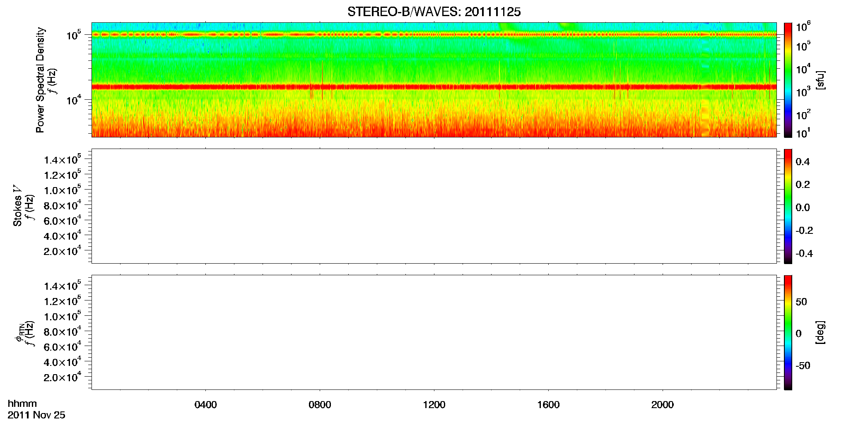
Task: Select the 1200 time axis label
Action: 434,405
